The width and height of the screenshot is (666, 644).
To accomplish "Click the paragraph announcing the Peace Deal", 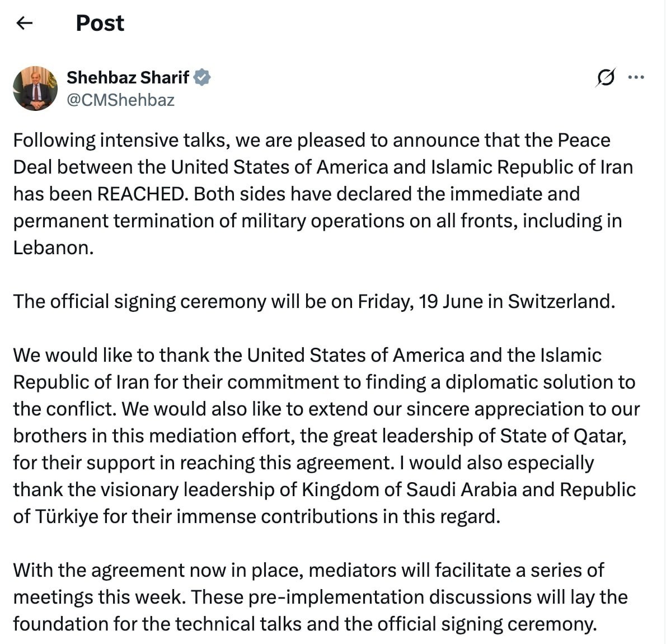I will tap(323, 194).
